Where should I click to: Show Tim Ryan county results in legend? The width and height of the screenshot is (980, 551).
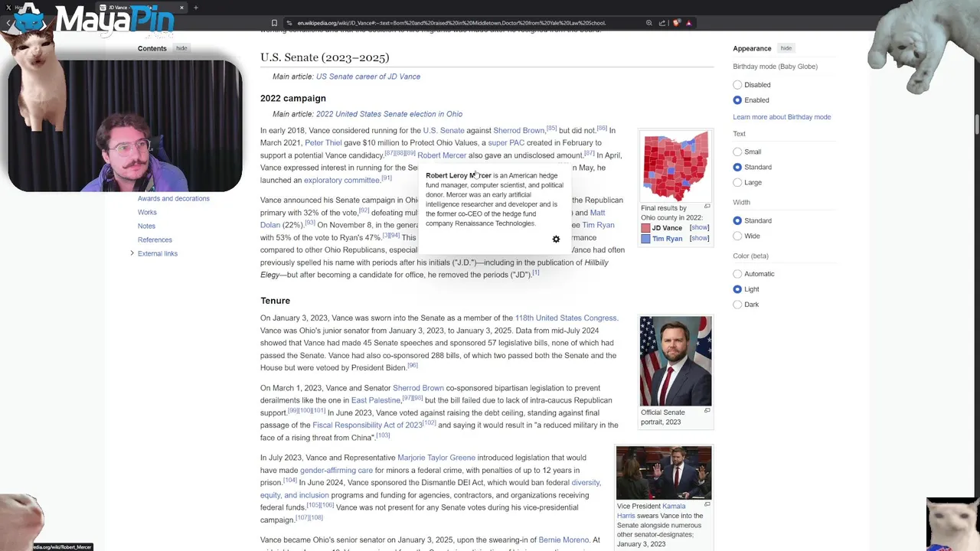pos(699,239)
